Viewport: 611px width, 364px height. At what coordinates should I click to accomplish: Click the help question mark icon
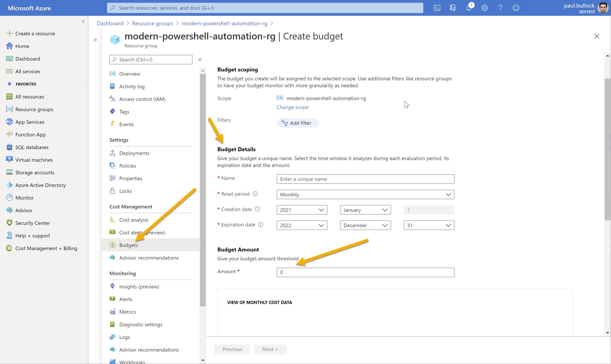pos(500,8)
